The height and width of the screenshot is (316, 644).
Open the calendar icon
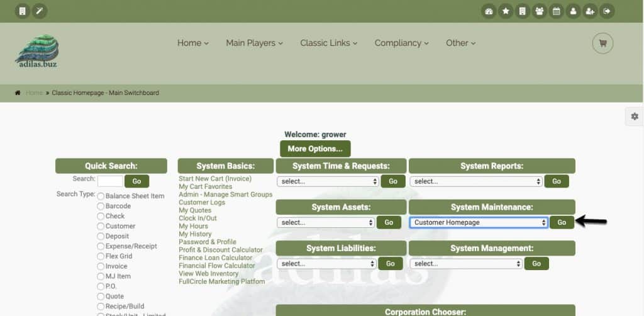point(556,11)
